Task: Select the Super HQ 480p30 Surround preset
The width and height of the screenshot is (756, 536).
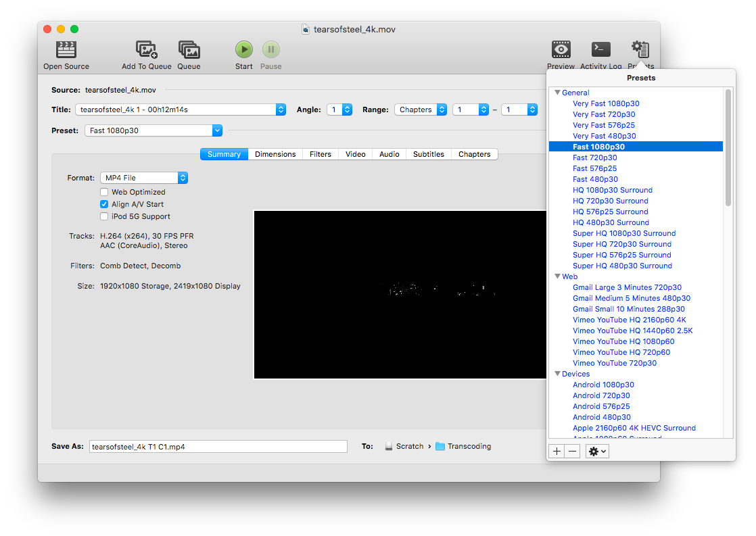Action: [622, 266]
